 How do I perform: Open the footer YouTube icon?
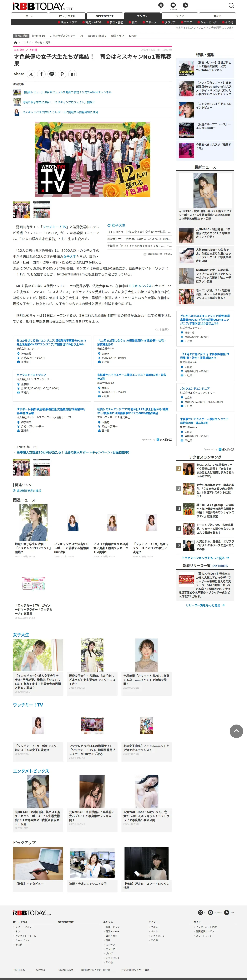[x=210, y=912]
